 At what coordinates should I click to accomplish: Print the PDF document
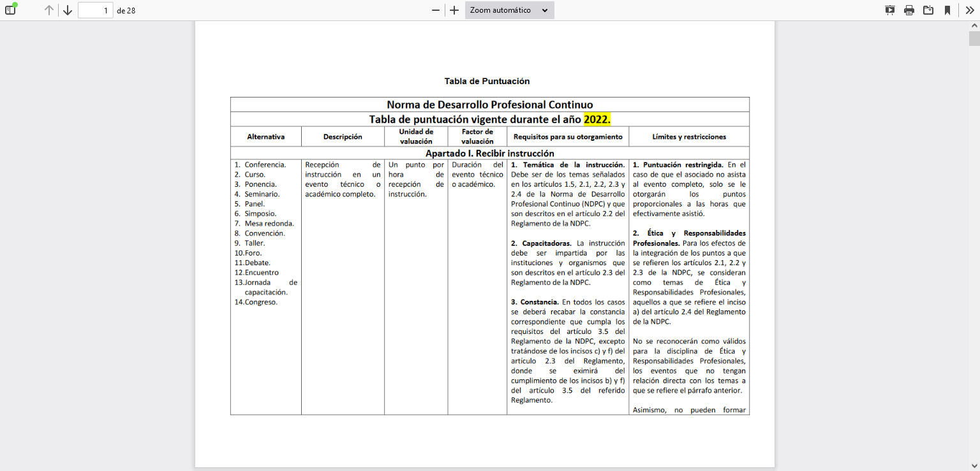pos(909,10)
